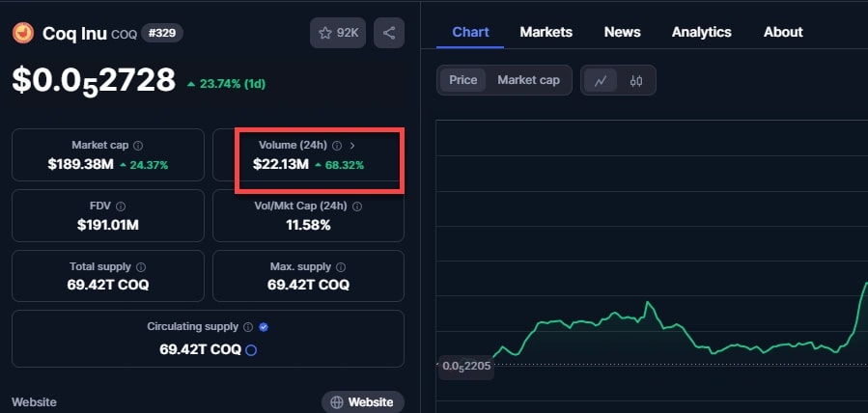Expand Volume (24h) details chevron
868x413 pixels.
pyautogui.click(x=352, y=146)
